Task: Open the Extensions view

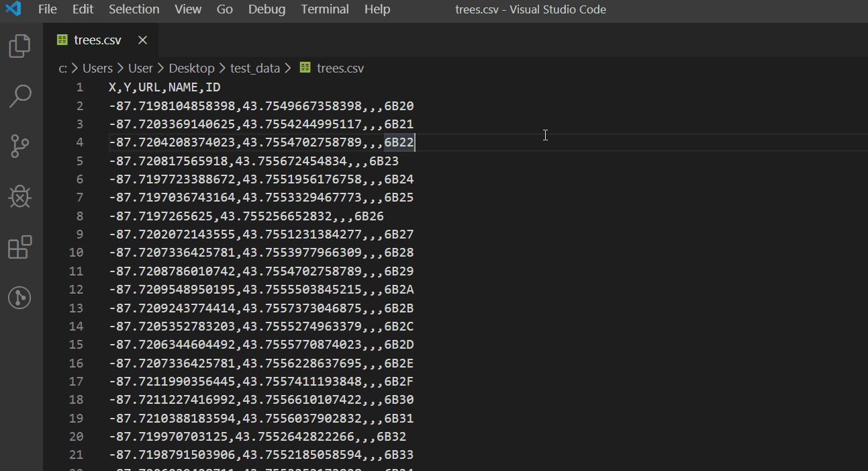Action: coord(19,247)
